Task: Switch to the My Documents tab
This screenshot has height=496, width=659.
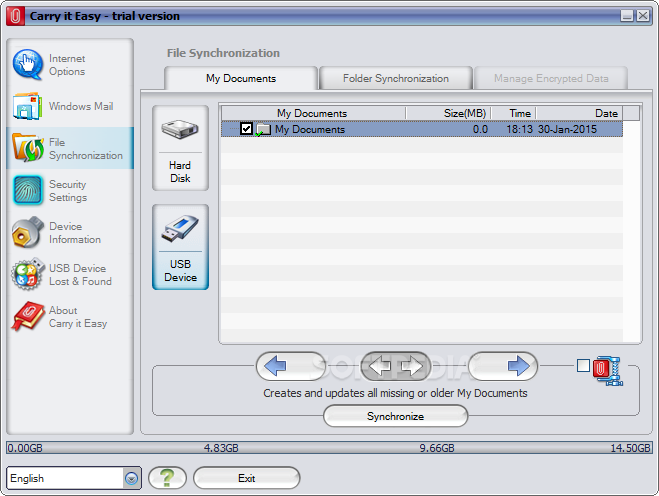Action: 241,78
